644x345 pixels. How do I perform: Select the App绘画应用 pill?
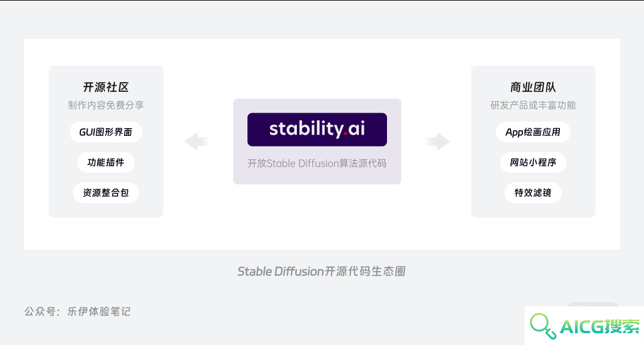point(533,132)
